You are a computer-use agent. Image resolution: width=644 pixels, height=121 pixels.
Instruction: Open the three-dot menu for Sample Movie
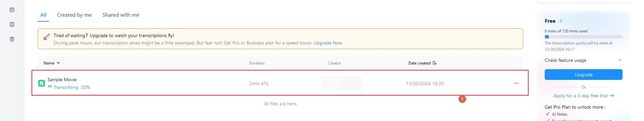[x=516, y=83]
